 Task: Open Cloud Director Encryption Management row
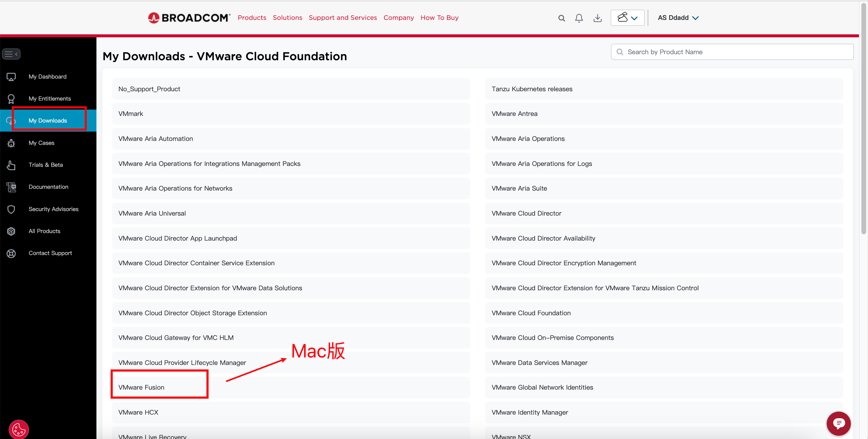click(x=664, y=263)
